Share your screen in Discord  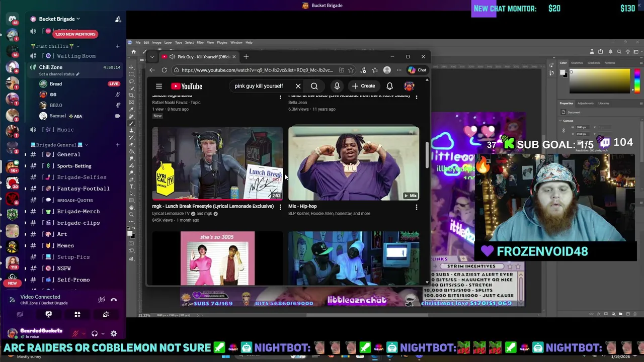48,314
